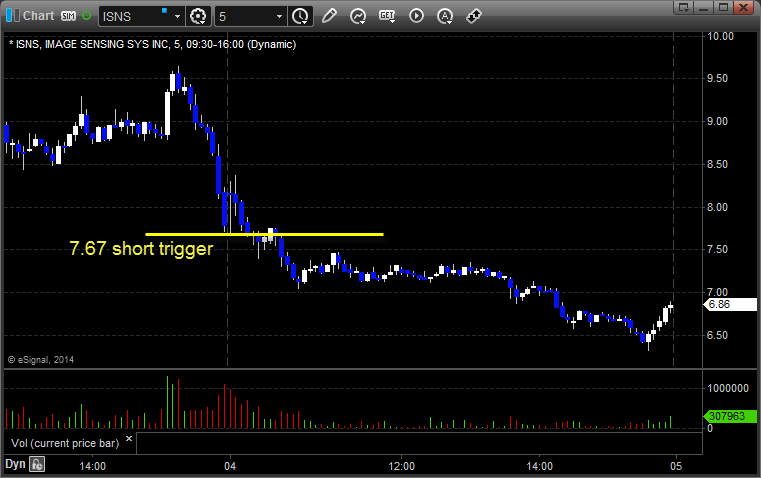Screen dimensions: 761x478
Task: Open the window options dropdown button
Action: pyautogui.click(x=684, y=7)
